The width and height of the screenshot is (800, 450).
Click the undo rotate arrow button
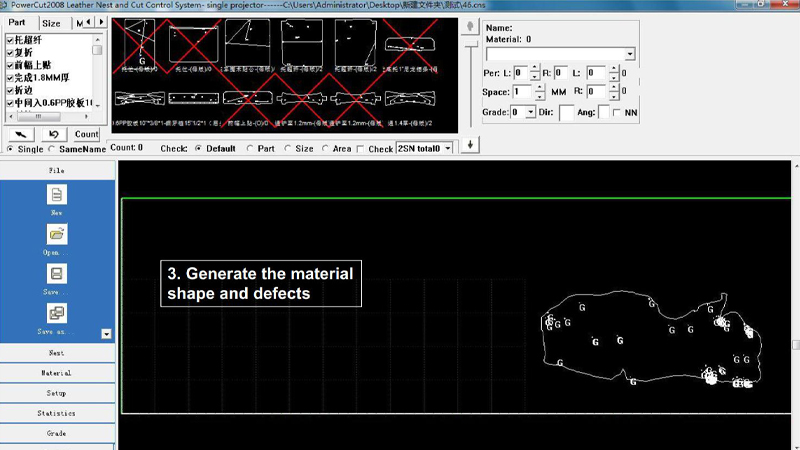(53, 134)
